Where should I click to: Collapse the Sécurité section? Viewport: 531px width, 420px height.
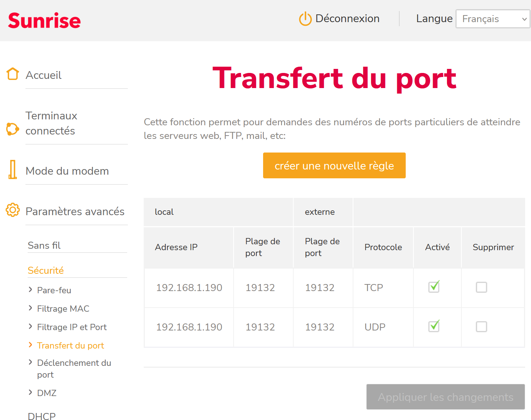click(x=46, y=270)
